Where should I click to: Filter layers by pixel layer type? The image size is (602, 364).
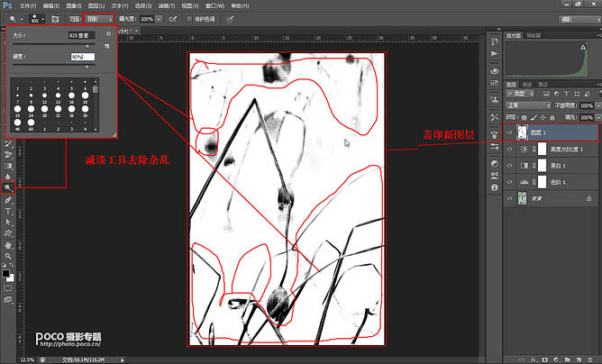(546, 94)
